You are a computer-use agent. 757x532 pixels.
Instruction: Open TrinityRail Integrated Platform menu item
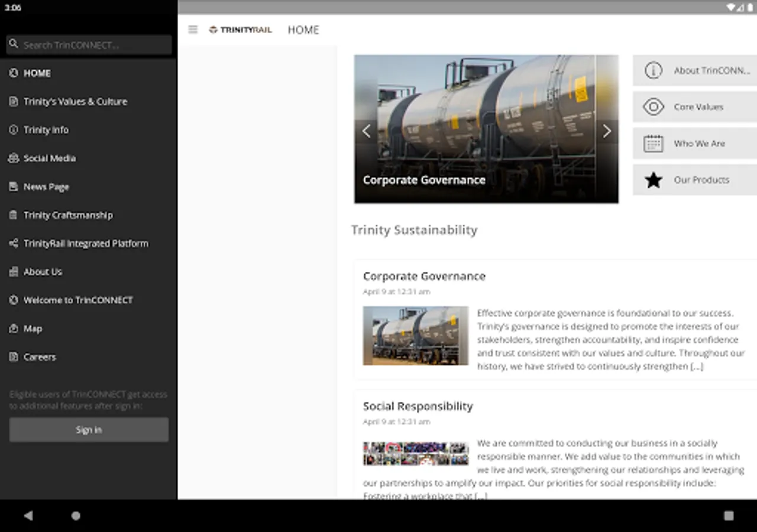pos(89,244)
